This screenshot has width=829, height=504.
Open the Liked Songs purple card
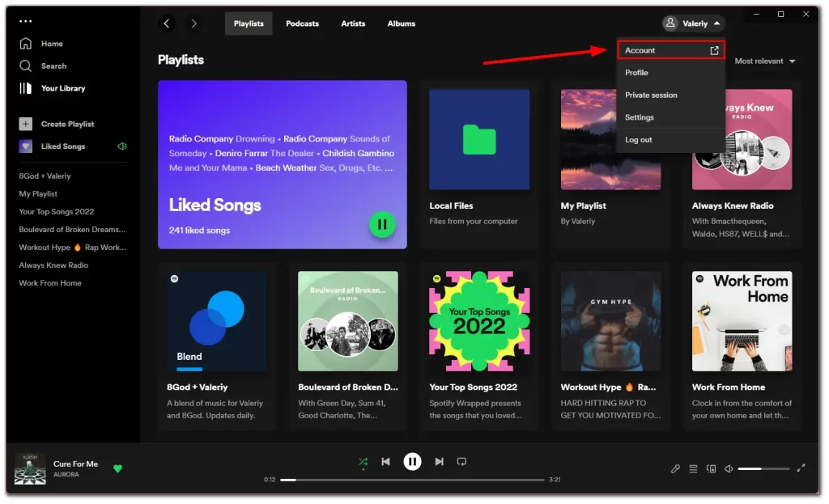(283, 164)
